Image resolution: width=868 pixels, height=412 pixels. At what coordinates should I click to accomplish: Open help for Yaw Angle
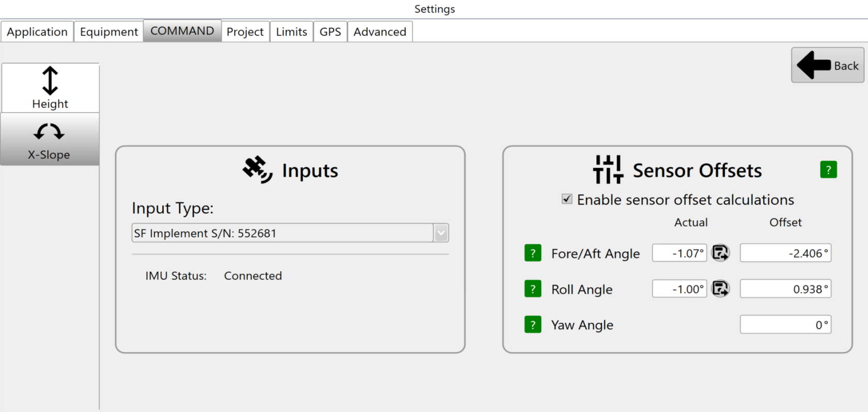tap(533, 324)
